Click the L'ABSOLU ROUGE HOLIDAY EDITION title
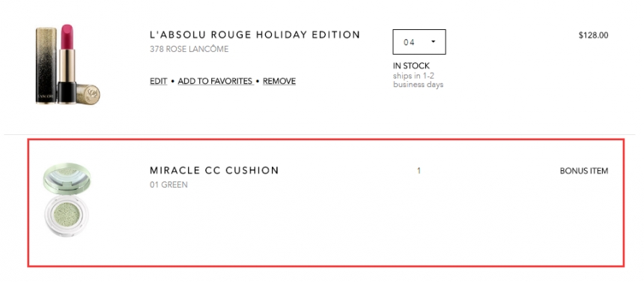 pyautogui.click(x=255, y=35)
